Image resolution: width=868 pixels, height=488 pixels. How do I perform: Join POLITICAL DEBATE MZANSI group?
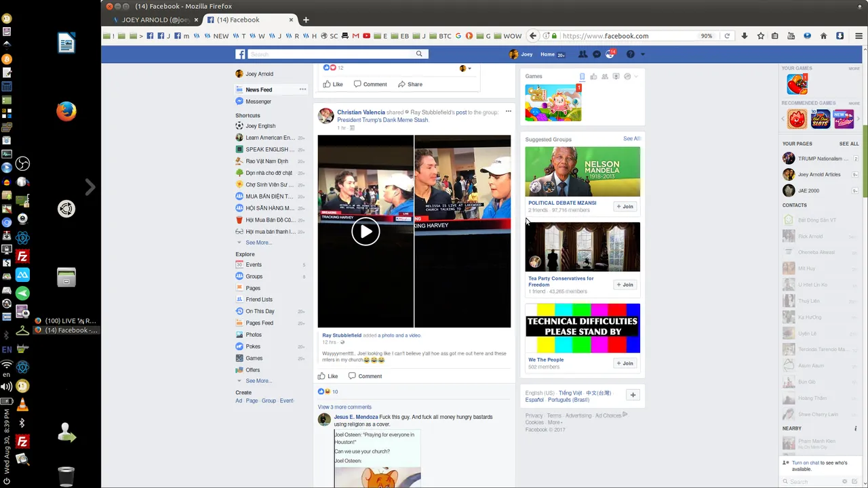[x=625, y=207]
